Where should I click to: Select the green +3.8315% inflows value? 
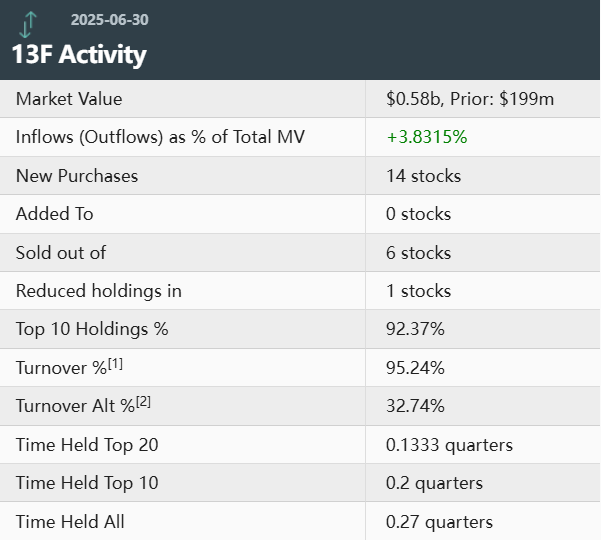(x=427, y=137)
